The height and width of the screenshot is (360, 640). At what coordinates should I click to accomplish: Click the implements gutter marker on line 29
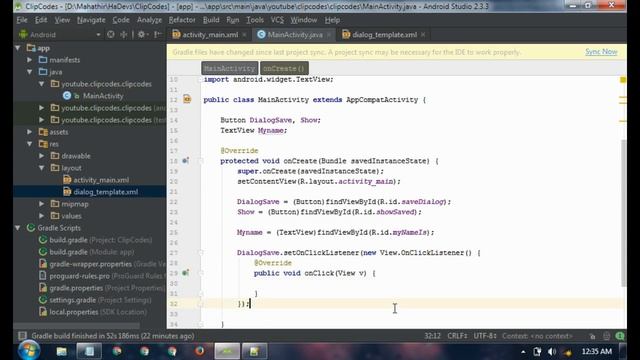[x=185, y=273]
